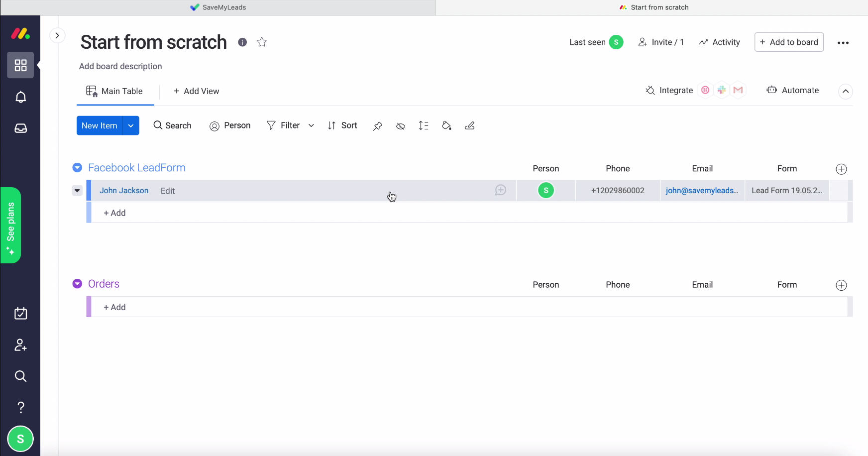868x456 pixels.
Task: Open notifications bell in sidebar
Action: point(20,97)
